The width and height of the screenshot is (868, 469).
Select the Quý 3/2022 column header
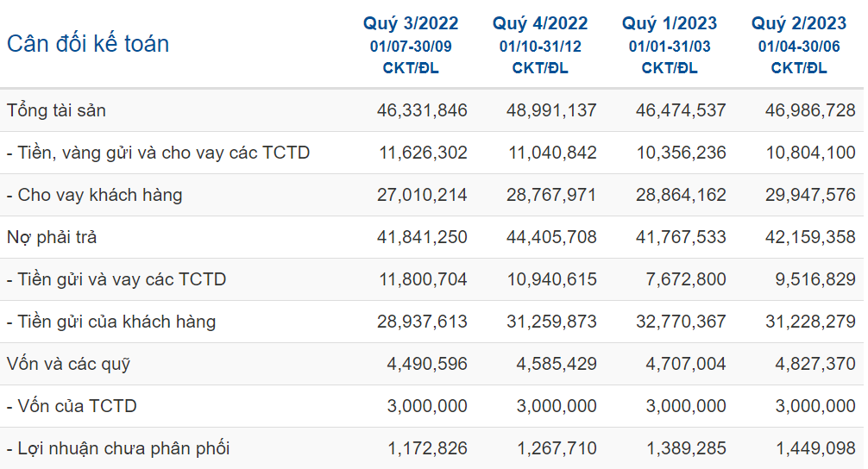pyautogui.click(x=411, y=23)
